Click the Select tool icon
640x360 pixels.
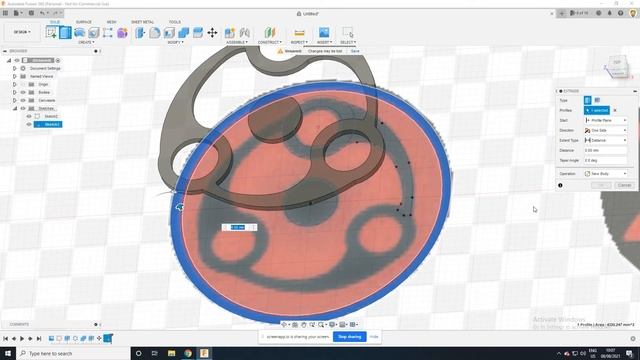click(348, 32)
